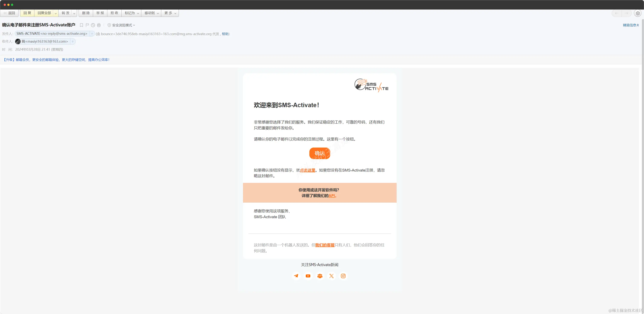
Task: Open the community group icon
Action: [x=320, y=276]
